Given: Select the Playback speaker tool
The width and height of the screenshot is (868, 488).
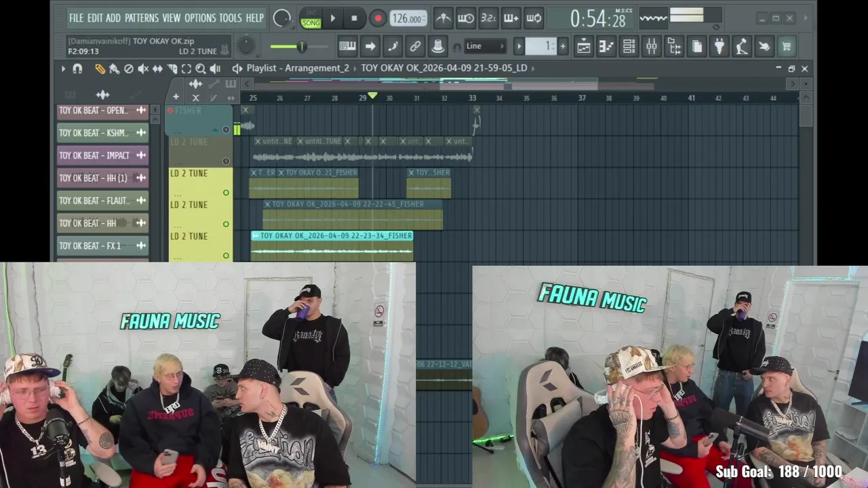Looking at the screenshot, I should coord(215,68).
